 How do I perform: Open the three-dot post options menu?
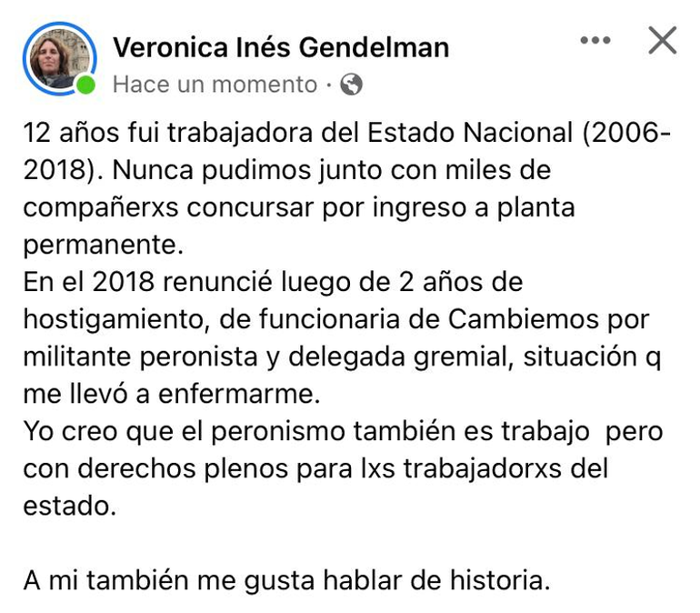(595, 41)
